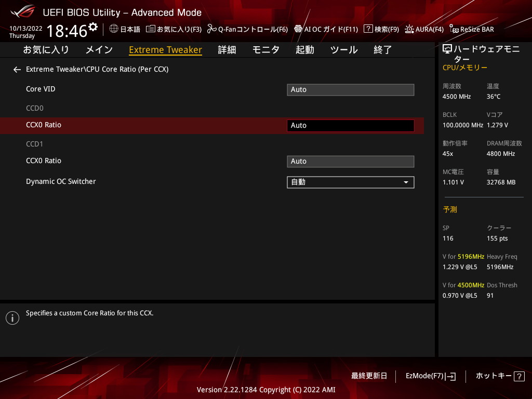Click the Dynamic OC Switcher dropdown arrow
The width and height of the screenshot is (532, 399).
[x=406, y=182]
